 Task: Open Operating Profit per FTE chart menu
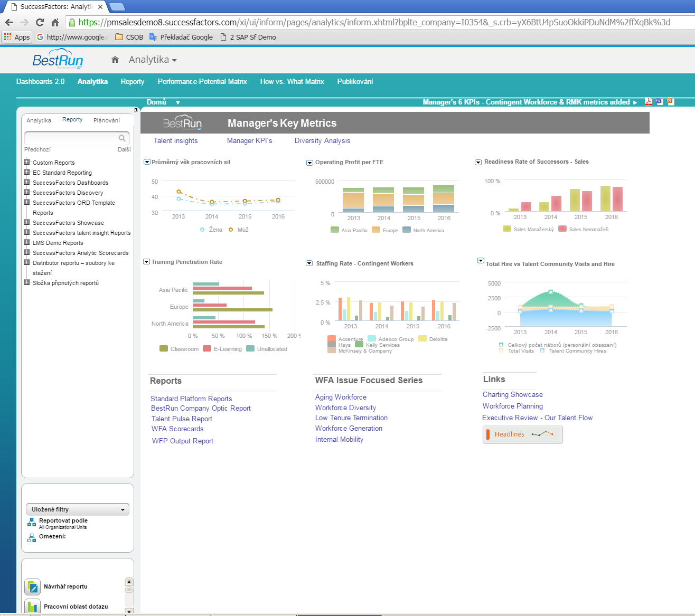pos(309,163)
